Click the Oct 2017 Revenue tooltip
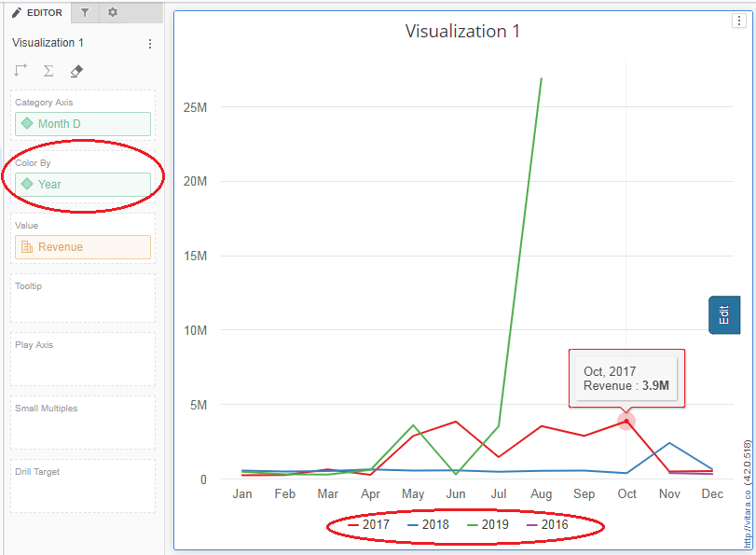The image size is (756, 555). (x=626, y=378)
